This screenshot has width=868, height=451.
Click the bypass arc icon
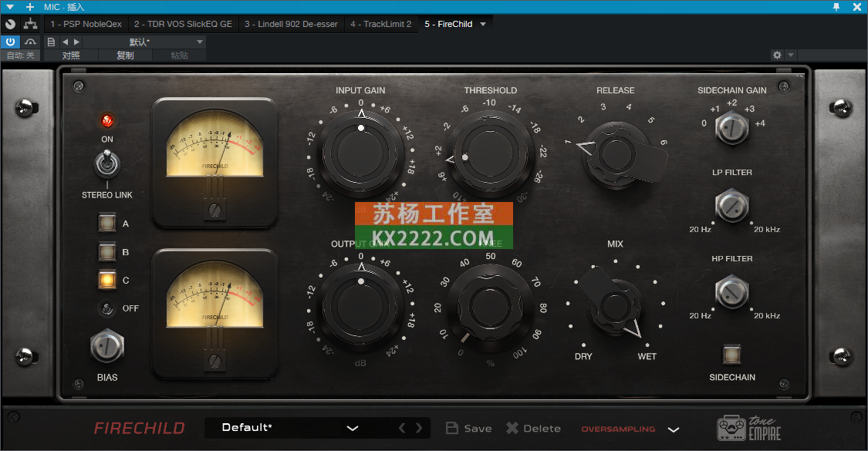(30, 42)
